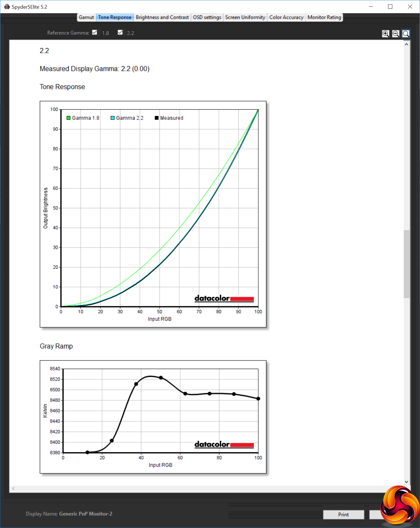Open the OSD settings tab
The image size is (420, 528).
click(207, 17)
